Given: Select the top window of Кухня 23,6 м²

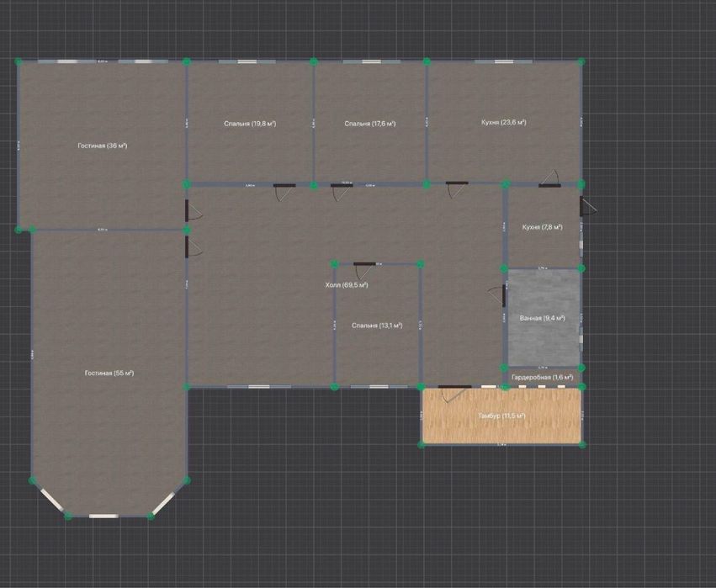Looking at the screenshot, I should pos(504,61).
